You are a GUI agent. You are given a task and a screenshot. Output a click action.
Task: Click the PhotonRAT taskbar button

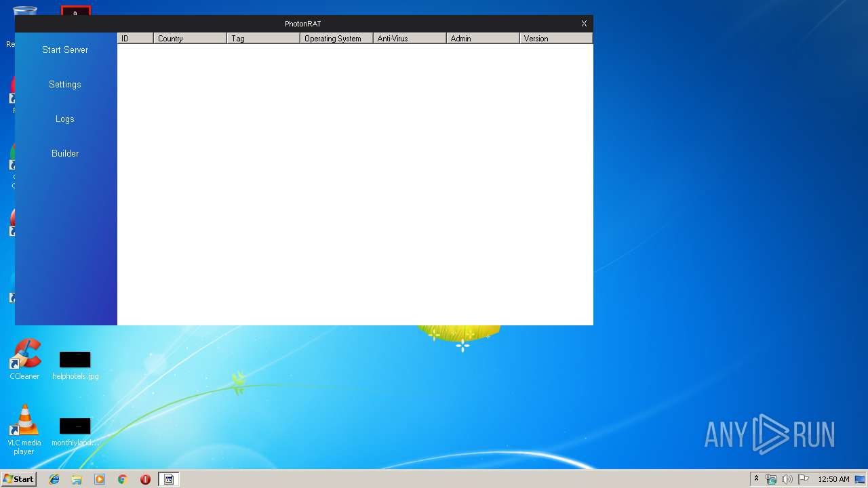169,479
